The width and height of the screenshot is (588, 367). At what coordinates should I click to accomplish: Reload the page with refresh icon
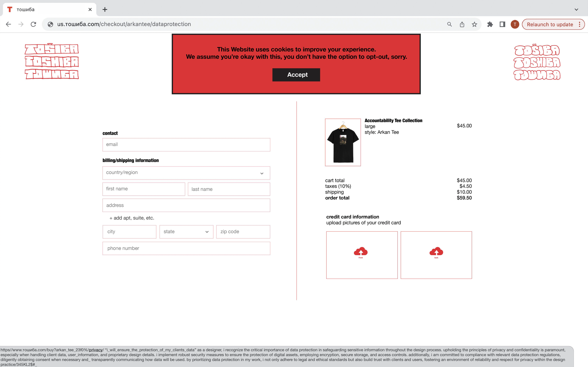click(33, 24)
